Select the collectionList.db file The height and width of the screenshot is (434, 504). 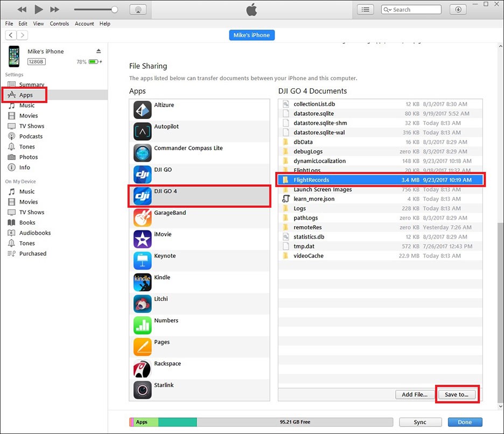[380, 104]
